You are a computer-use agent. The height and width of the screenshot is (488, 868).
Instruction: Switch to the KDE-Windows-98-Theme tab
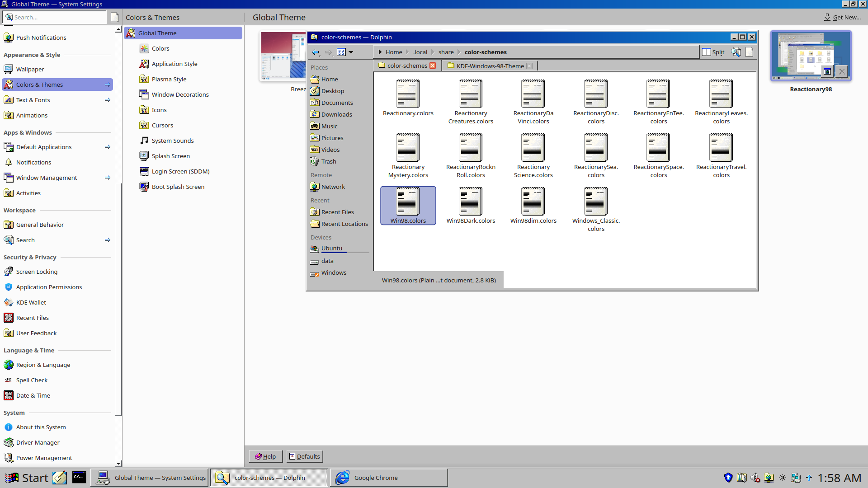coord(490,66)
